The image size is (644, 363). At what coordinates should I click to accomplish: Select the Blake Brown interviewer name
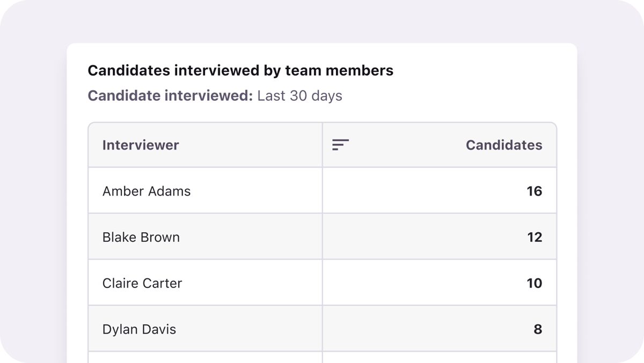141,237
